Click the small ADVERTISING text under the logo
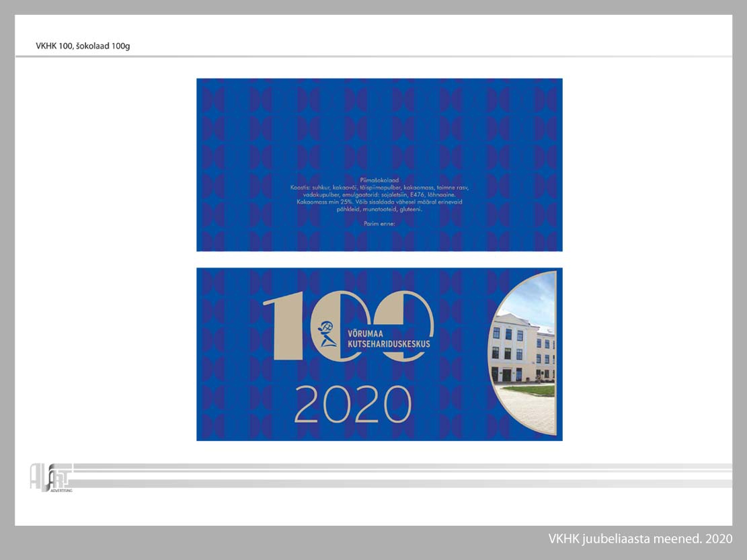 click(x=61, y=491)
